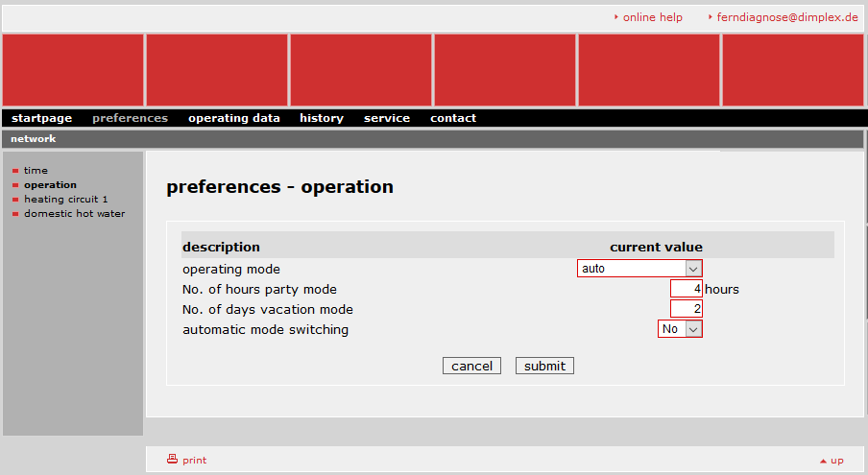Click the cancel button

point(471,366)
